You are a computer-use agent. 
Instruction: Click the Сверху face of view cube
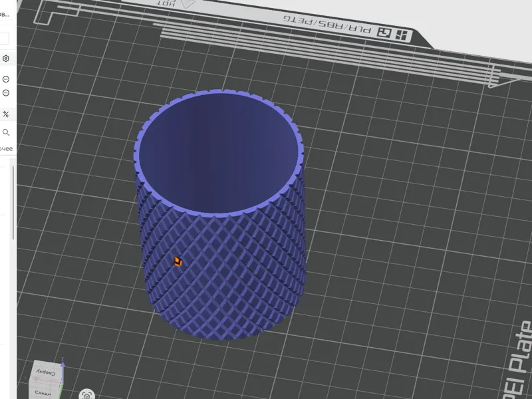pyautogui.click(x=46, y=372)
